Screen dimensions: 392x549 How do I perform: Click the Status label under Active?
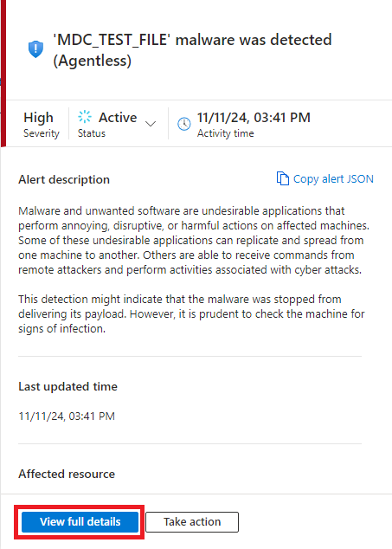pos(92,133)
